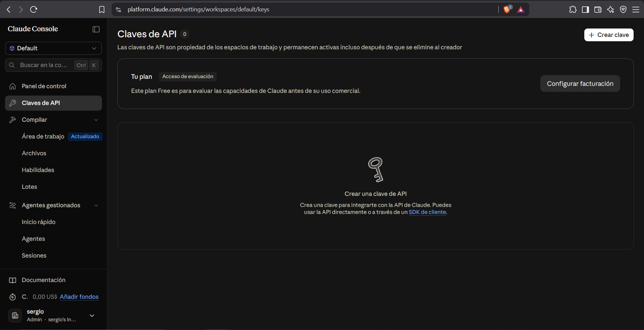644x330 pixels.
Task: Click the home icon beside Panel de control
Action: pos(13,86)
